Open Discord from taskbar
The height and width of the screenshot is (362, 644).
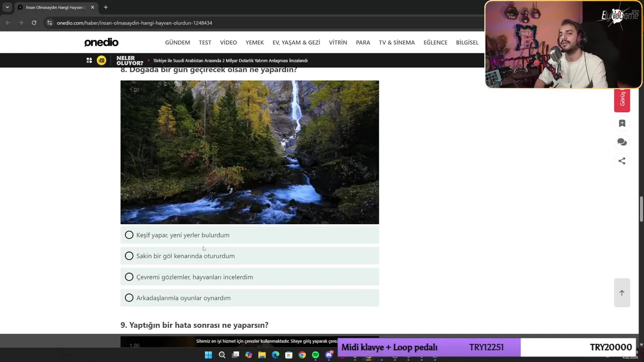pyautogui.click(x=329, y=355)
